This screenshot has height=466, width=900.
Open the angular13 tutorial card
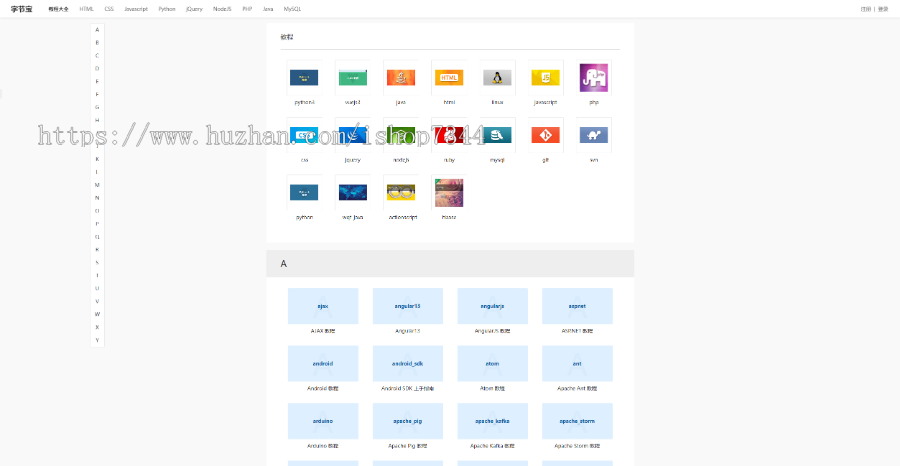coord(408,306)
